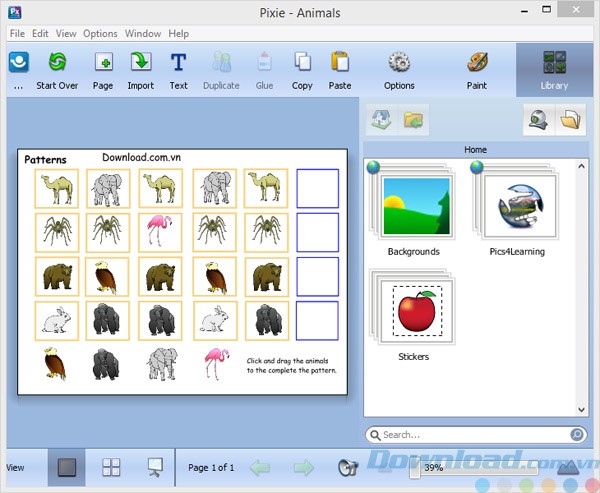This screenshot has height=493, width=600.
Task: Switch to the Paint panel
Action: click(x=477, y=68)
